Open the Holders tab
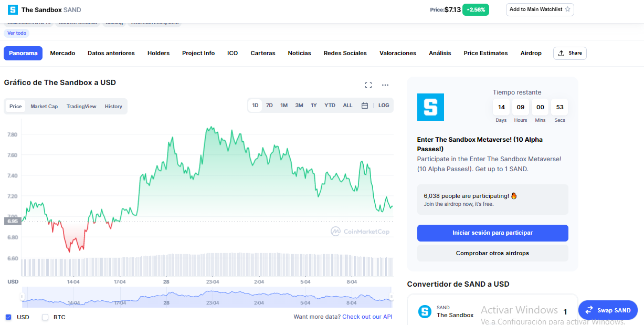644x325 pixels. coord(159,53)
